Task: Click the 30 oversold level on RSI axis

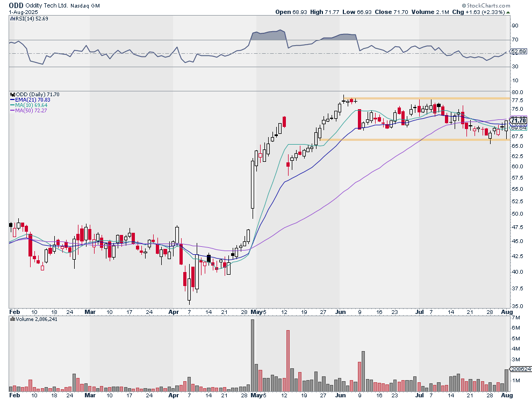Action: [x=515, y=67]
